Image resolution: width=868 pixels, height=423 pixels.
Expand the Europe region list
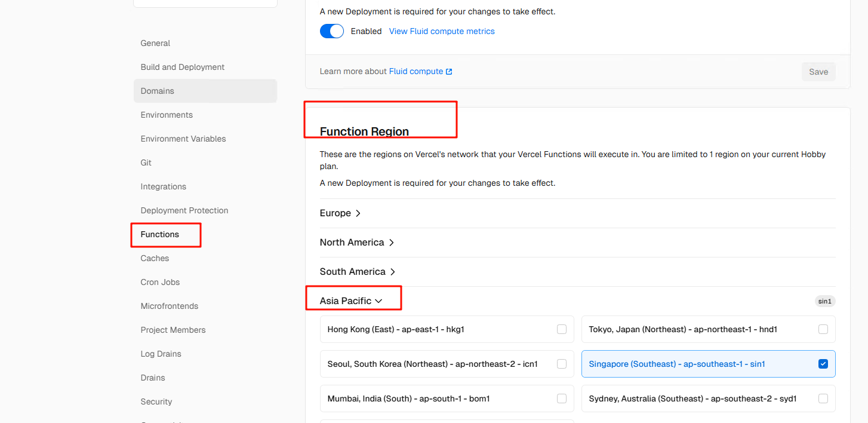(340, 213)
